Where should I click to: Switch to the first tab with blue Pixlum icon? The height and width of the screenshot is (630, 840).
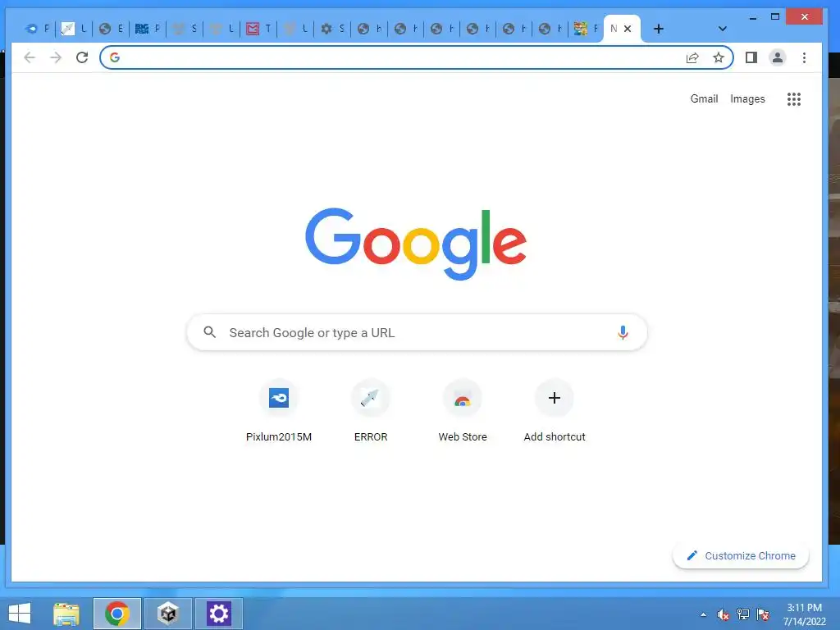point(37,29)
